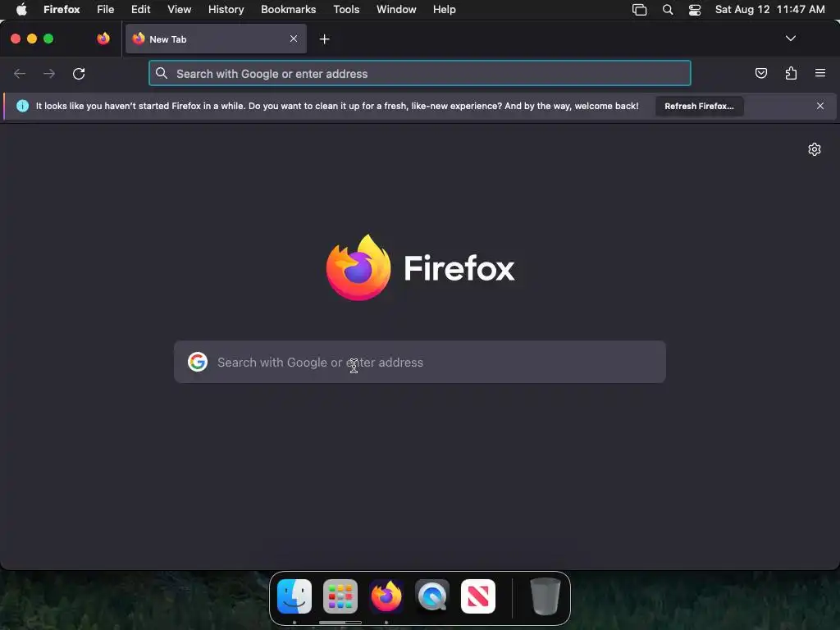Open the application hamburger menu

819,73
